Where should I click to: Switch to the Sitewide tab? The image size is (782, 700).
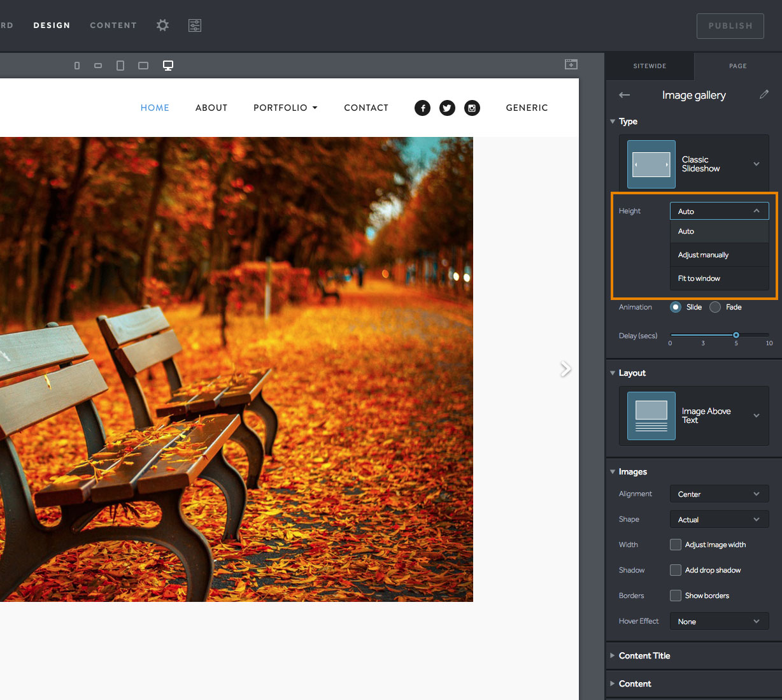click(650, 66)
